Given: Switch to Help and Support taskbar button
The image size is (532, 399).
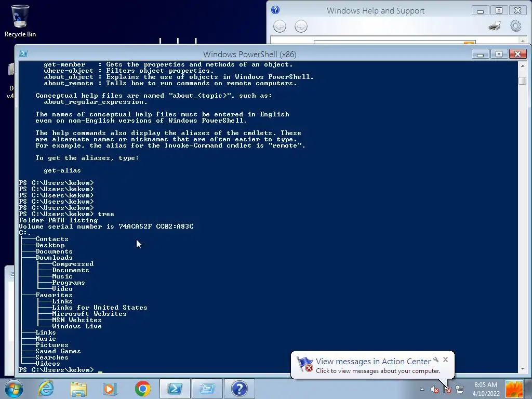Looking at the screenshot, I should (x=240, y=389).
